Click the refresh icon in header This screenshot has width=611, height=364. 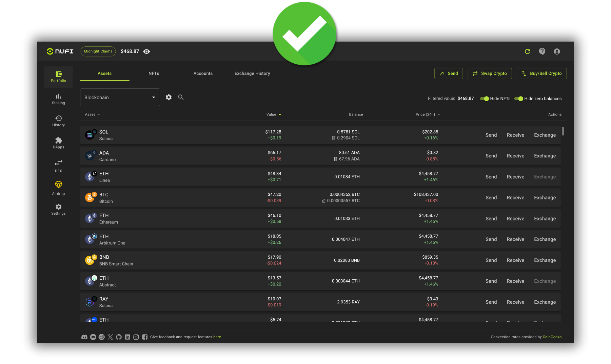(x=527, y=51)
